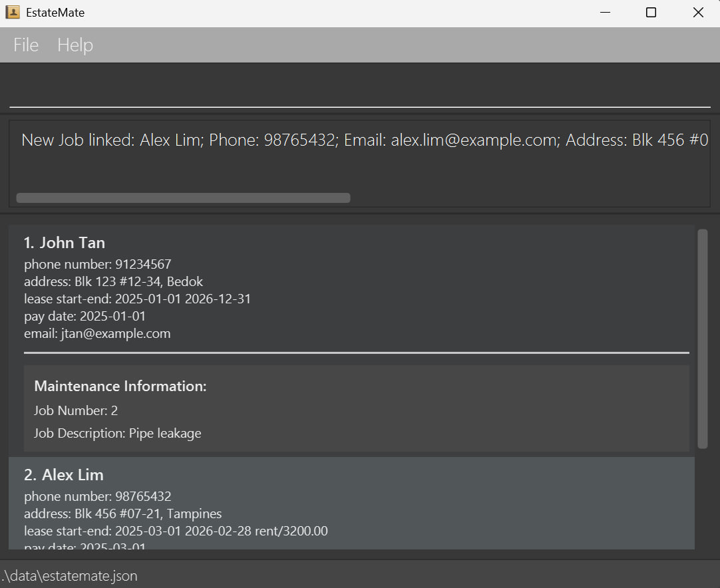
Task: Click the Job Description: Pipe leakage line
Action: 118,433
